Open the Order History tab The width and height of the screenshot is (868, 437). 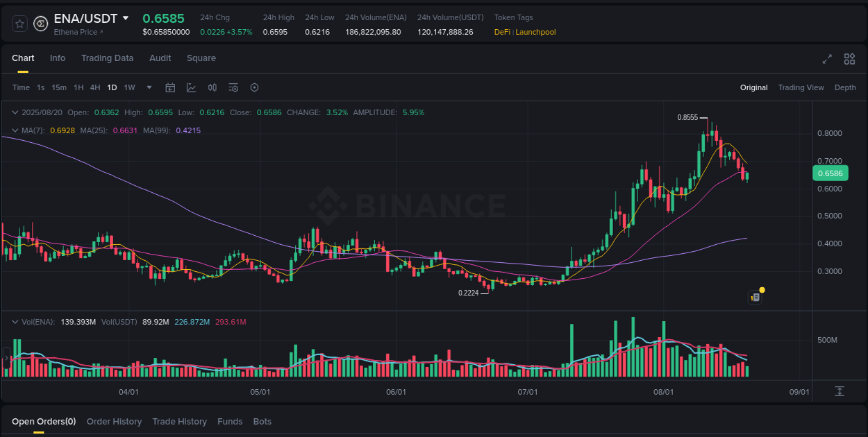[x=114, y=421]
